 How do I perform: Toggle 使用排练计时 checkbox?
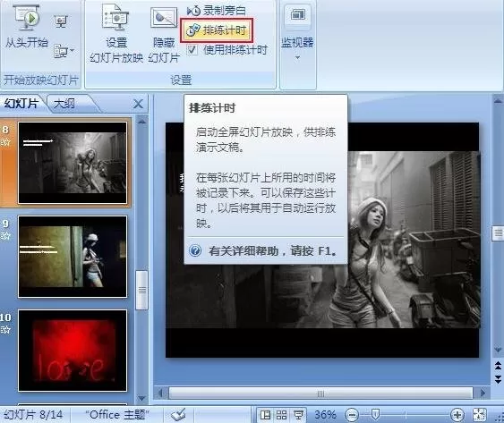[x=192, y=50]
